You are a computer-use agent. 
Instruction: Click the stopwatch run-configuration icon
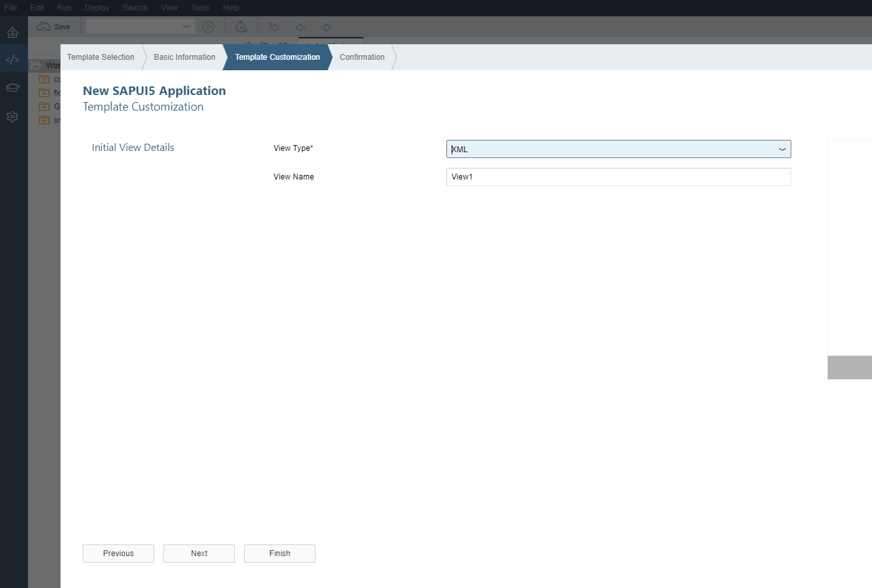[x=241, y=27]
